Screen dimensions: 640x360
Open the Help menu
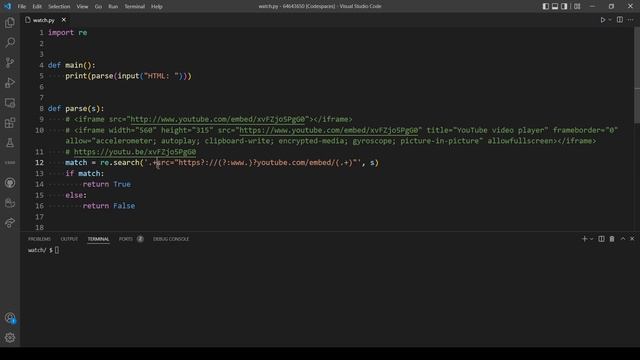157,7
